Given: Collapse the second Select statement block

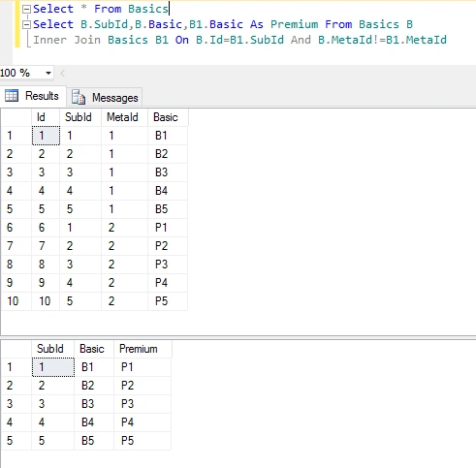Looking at the screenshot, I should pyautogui.click(x=26, y=25).
